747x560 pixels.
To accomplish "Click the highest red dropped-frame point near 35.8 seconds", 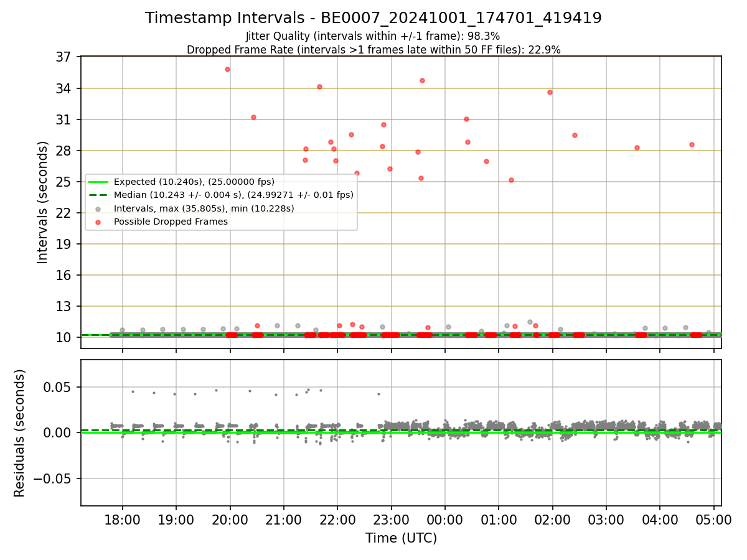I will coord(227,69).
